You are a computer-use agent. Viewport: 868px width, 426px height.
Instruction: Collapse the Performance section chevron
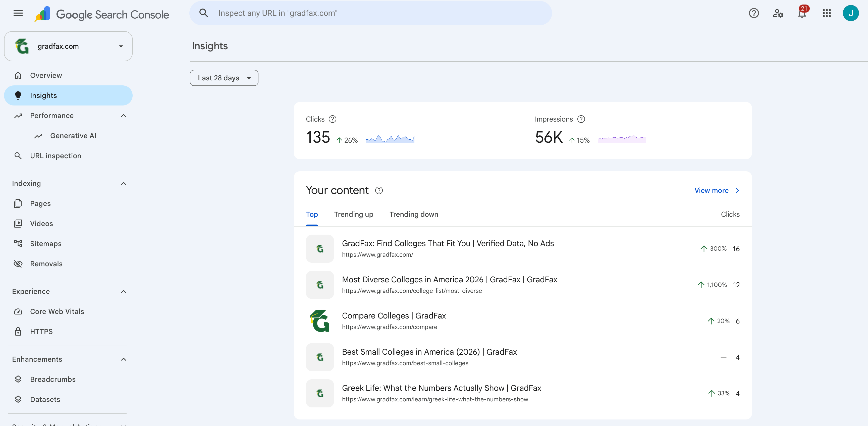123,116
